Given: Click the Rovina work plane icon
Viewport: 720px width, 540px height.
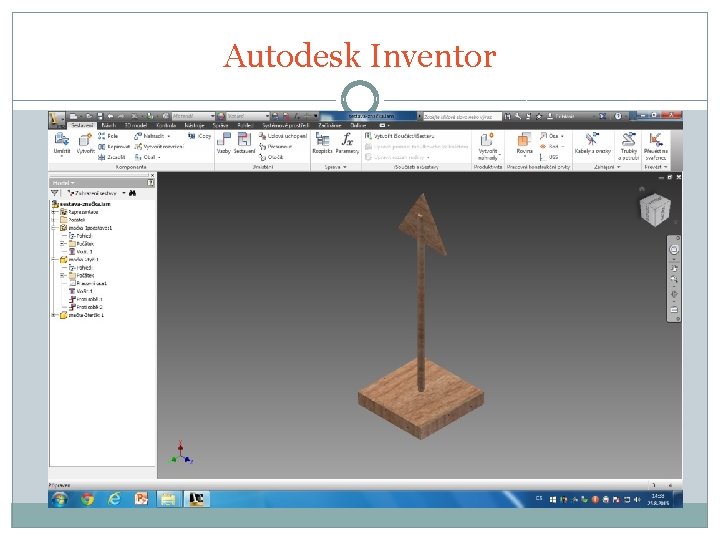Looking at the screenshot, I should (524, 140).
